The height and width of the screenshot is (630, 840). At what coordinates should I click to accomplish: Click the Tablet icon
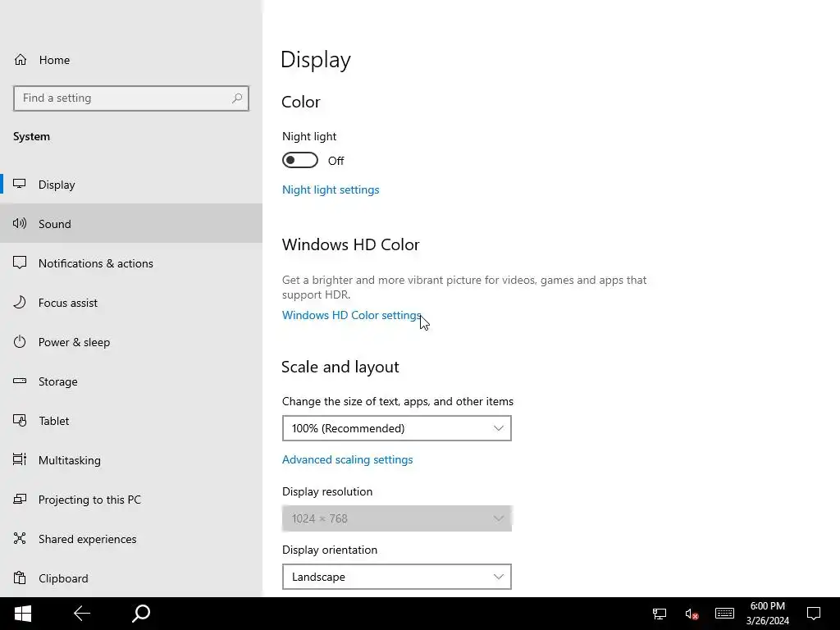click(x=20, y=421)
